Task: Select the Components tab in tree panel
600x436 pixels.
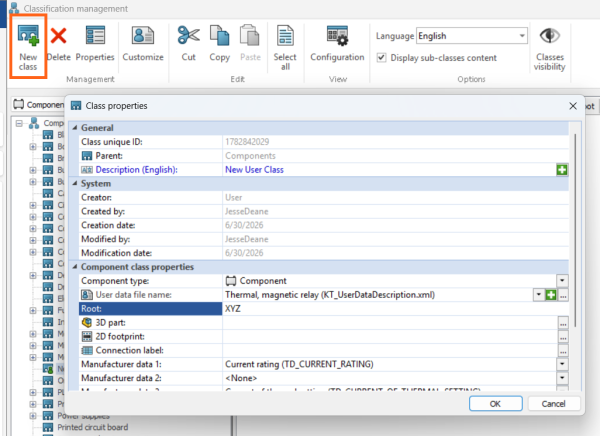Action: coord(38,105)
